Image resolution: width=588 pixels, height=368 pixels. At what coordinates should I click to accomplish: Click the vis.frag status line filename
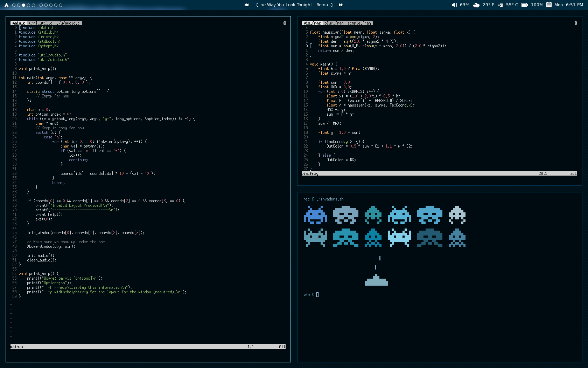point(310,173)
